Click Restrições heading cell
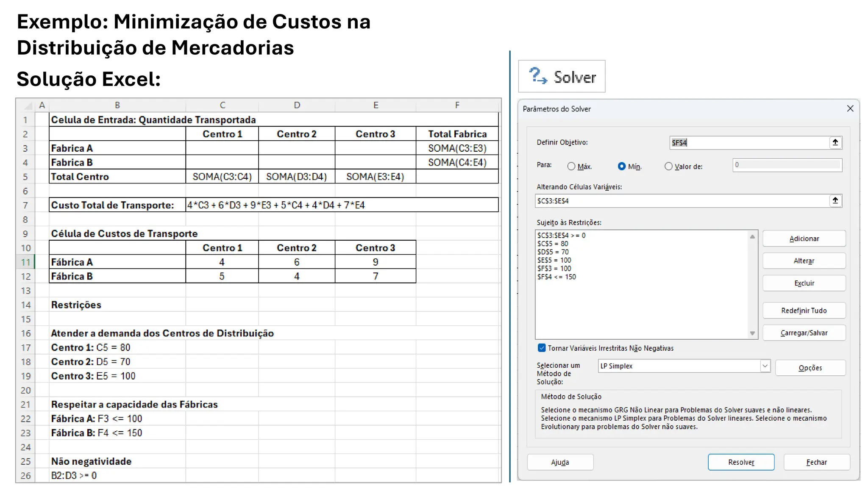This screenshot has height=488, width=868. [x=117, y=305]
